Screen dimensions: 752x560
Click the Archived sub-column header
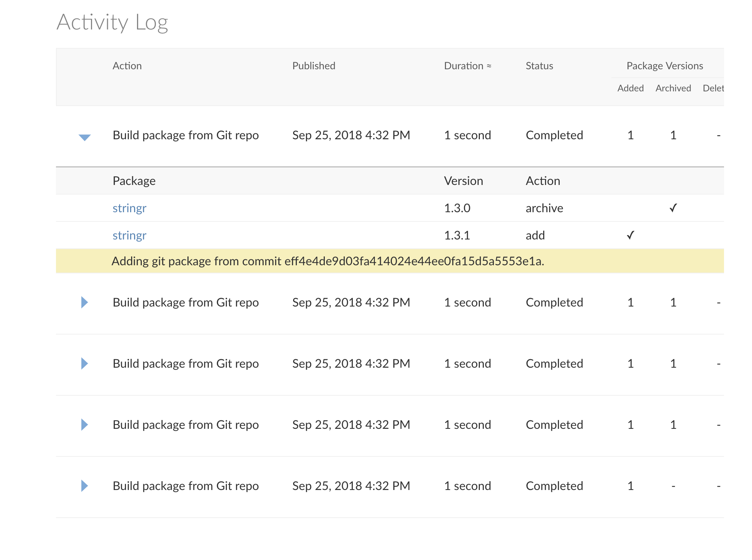(x=673, y=88)
